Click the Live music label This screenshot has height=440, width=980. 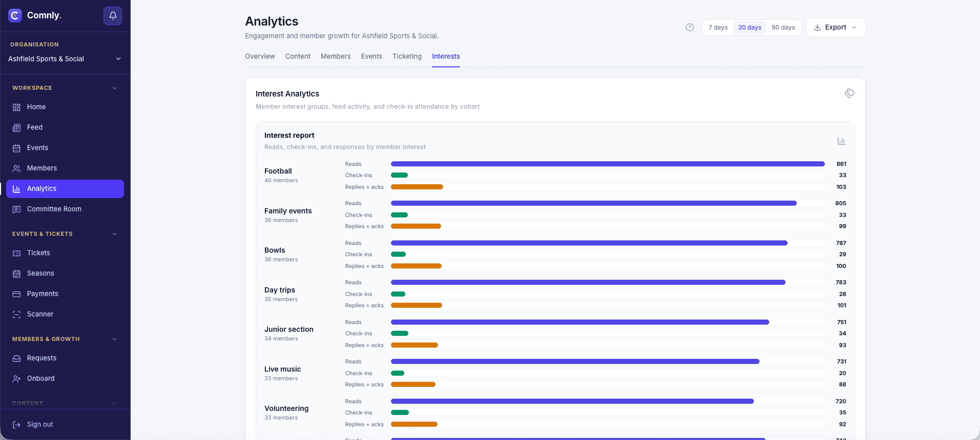tap(282, 369)
